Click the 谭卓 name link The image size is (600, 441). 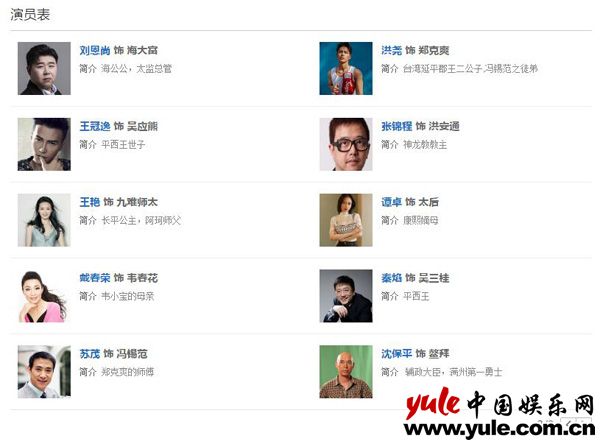(391, 202)
